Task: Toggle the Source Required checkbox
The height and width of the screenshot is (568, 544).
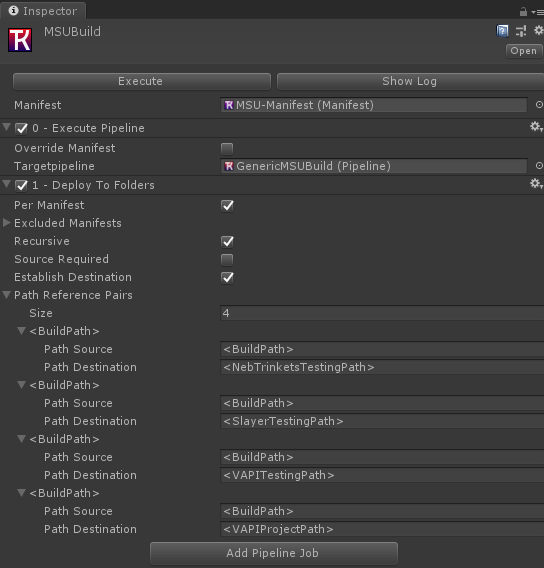Action: [227, 259]
